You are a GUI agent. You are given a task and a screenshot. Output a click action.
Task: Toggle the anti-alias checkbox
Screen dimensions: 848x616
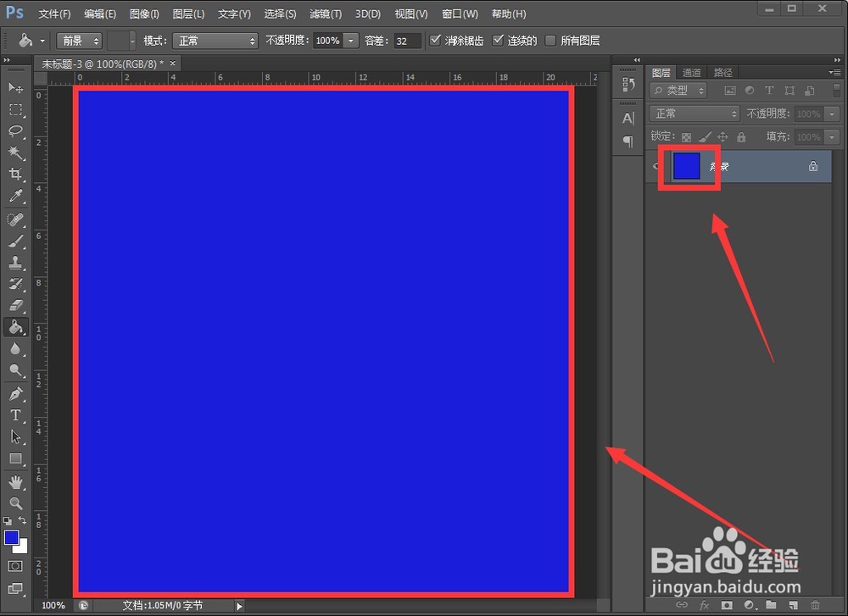click(x=435, y=40)
